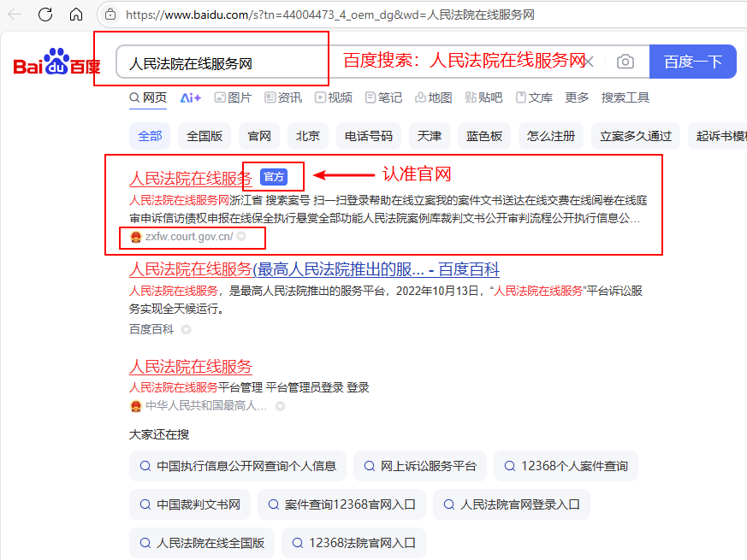The height and width of the screenshot is (560, 747).
Task: Click the magnifier icon in 案件查询12368官网入口 chip
Action: click(x=274, y=504)
